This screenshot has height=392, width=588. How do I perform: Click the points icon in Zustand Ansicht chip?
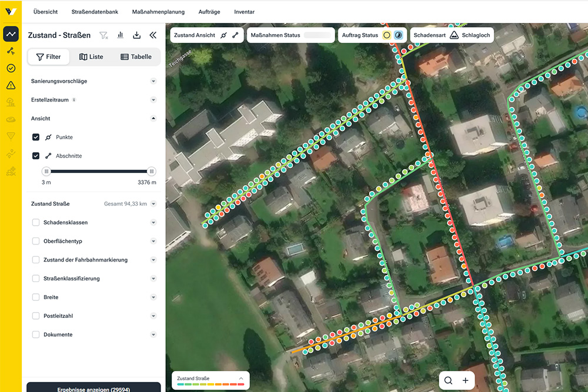(x=223, y=35)
